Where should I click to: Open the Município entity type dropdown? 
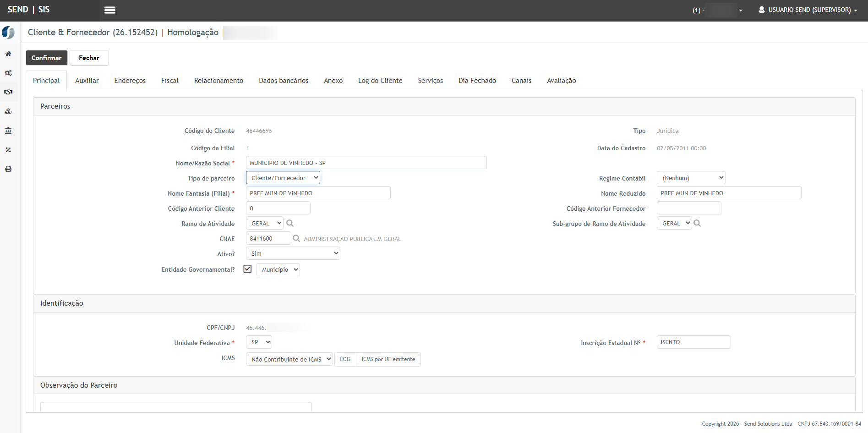click(278, 269)
